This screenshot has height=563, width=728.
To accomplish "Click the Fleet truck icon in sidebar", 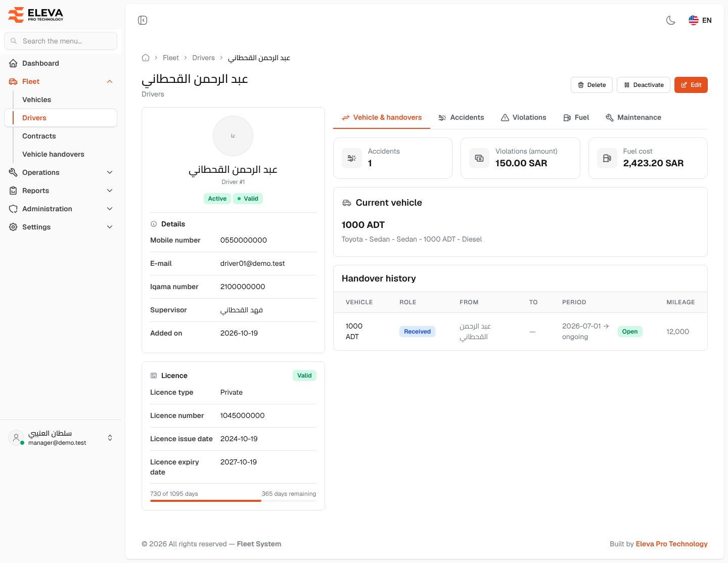I will point(13,81).
